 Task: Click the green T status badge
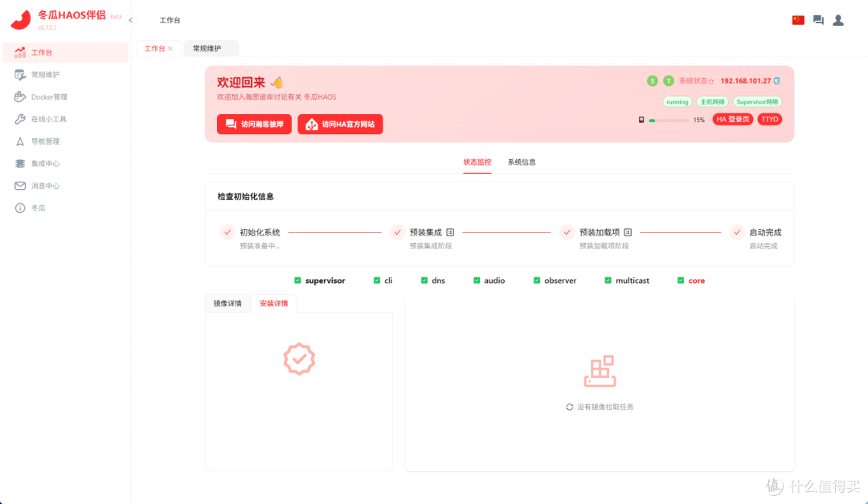click(x=669, y=81)
